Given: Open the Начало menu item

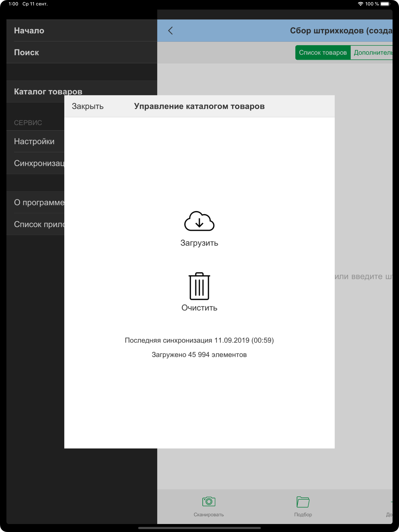Looking at the screenshot, I should (82, 31).
